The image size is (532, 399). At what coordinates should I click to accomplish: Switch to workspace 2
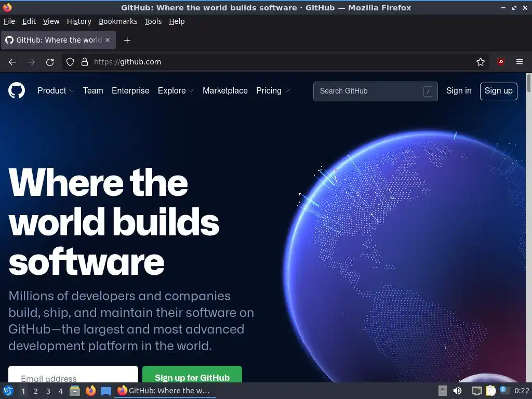(36, 391)
